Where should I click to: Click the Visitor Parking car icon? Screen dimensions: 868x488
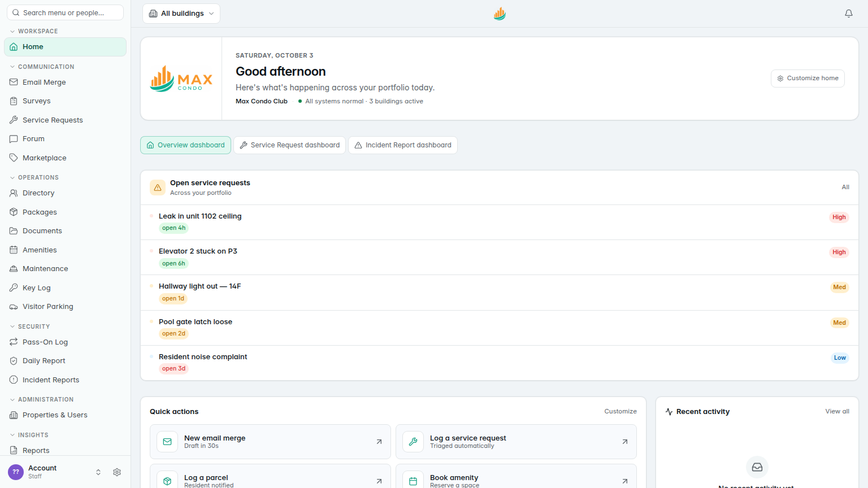pos(14,307)
